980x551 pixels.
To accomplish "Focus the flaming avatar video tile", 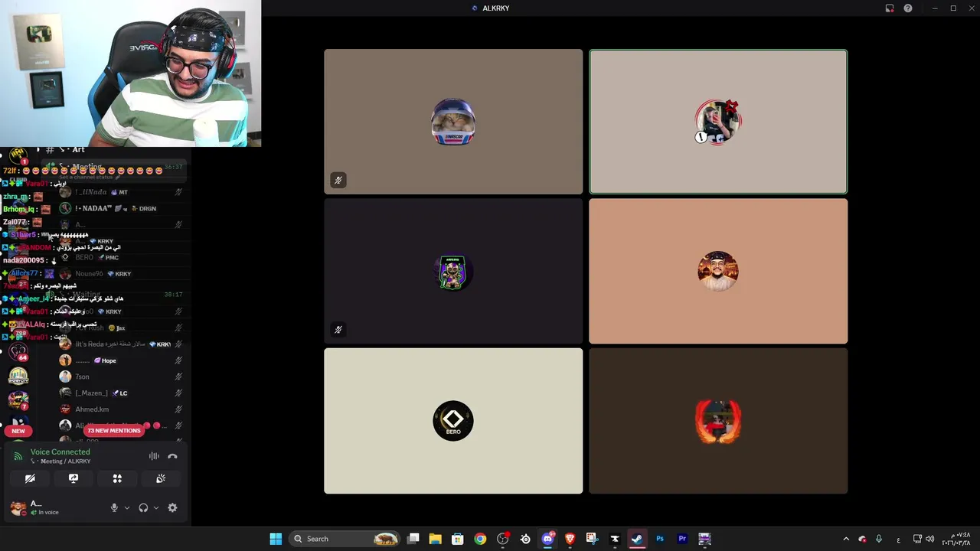I will 718,421.
